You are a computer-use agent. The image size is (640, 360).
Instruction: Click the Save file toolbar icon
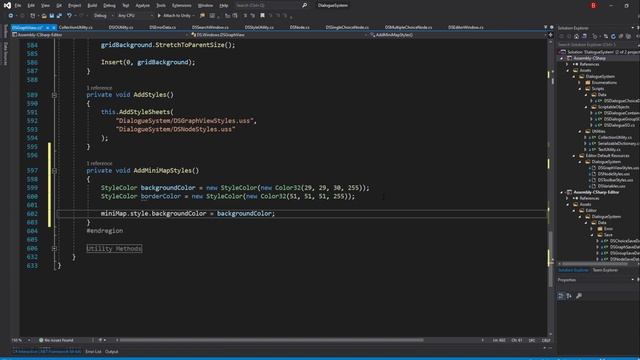pyautogui.click(x=52, y=16)
